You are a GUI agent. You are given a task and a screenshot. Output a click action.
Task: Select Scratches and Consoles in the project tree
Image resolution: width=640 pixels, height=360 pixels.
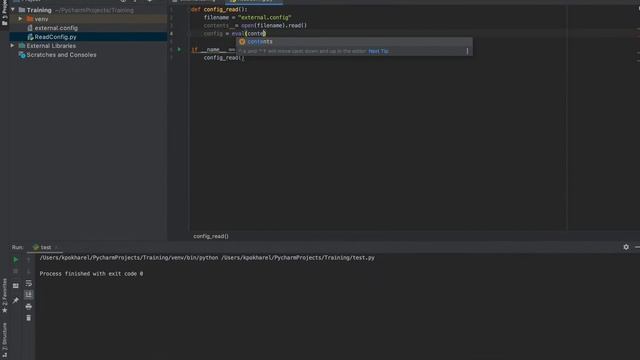pyautogui.click(x=61, y=55)
